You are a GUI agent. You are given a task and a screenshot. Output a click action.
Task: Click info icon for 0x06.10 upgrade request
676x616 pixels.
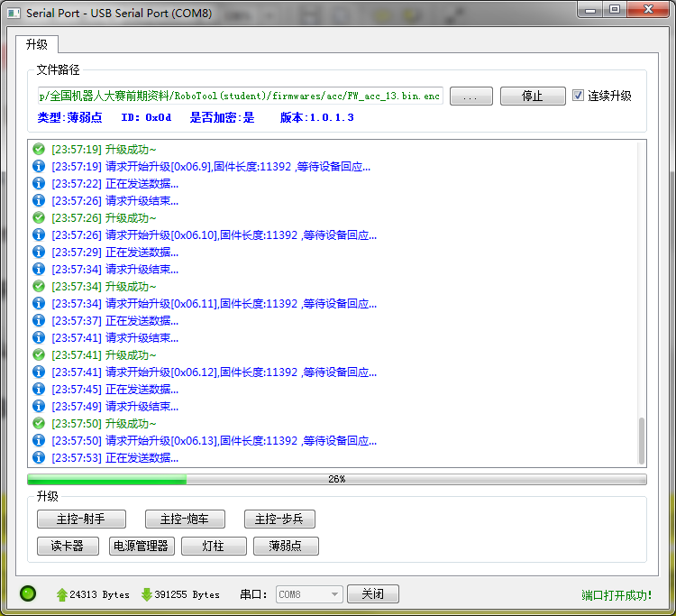(39, 234)
